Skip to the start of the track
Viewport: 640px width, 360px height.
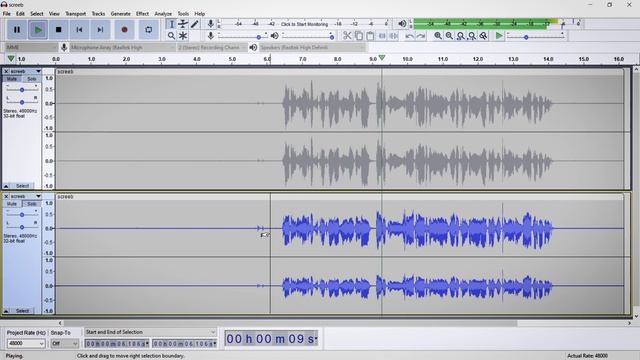coord(80,30)
